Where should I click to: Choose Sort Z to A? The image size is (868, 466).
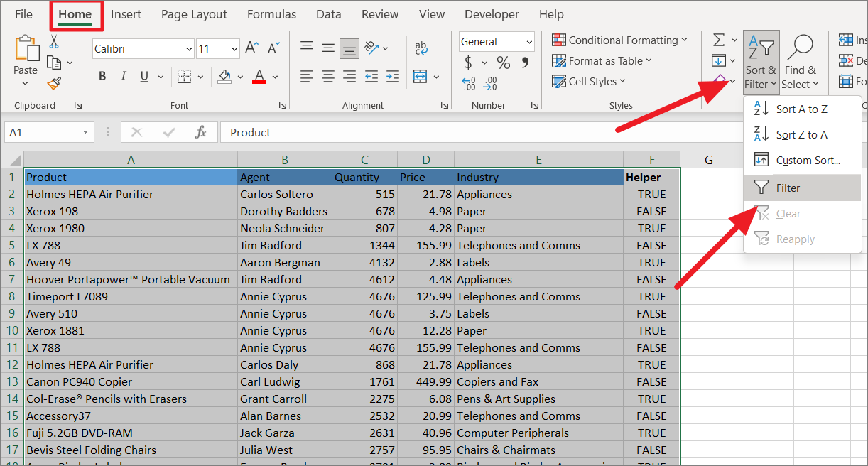[802, 134]
